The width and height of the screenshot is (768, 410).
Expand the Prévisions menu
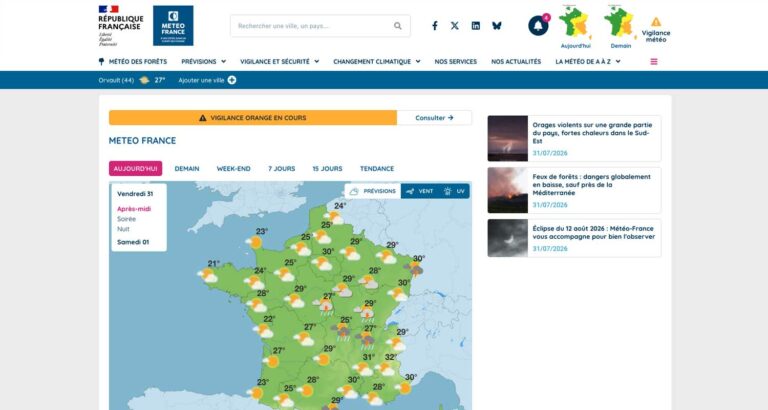(204, 62)
